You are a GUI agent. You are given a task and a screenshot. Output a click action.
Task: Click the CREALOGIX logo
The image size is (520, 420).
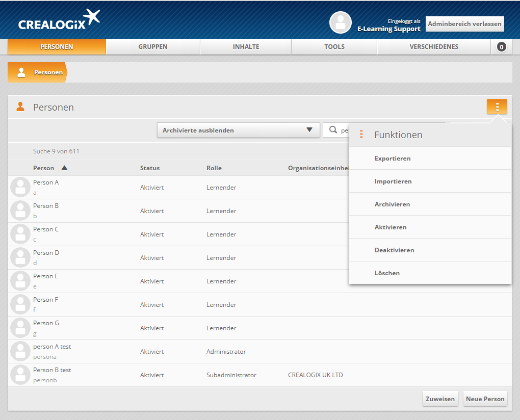[59, 21]
